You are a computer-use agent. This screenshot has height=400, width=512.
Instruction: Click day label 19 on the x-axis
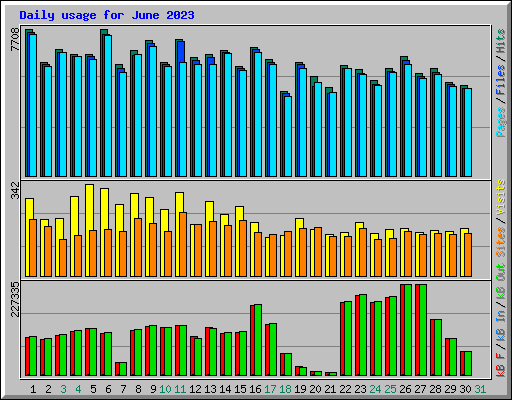click(x=300, y=389)
